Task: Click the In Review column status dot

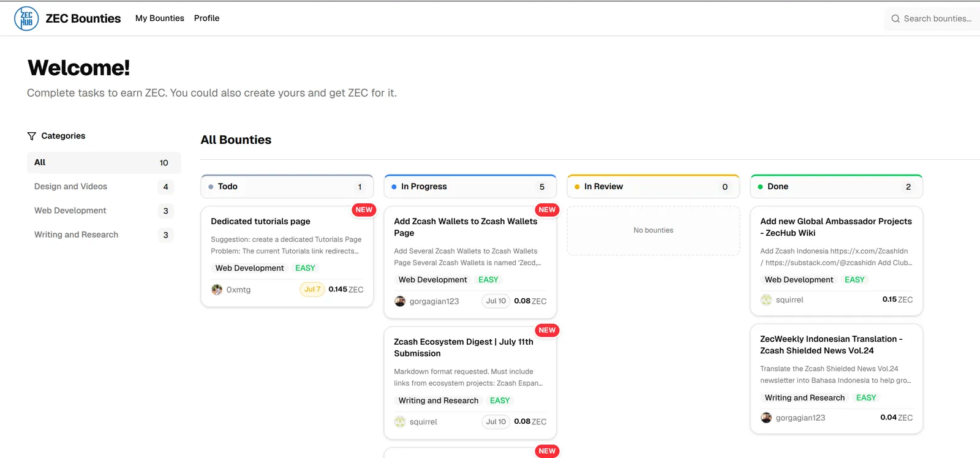Action: click(577, 187)
